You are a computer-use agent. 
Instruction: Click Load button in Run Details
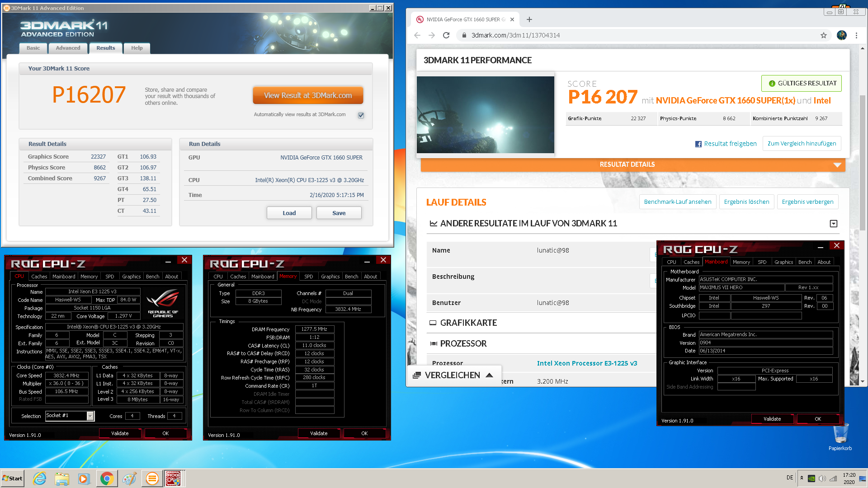point(289,213)
